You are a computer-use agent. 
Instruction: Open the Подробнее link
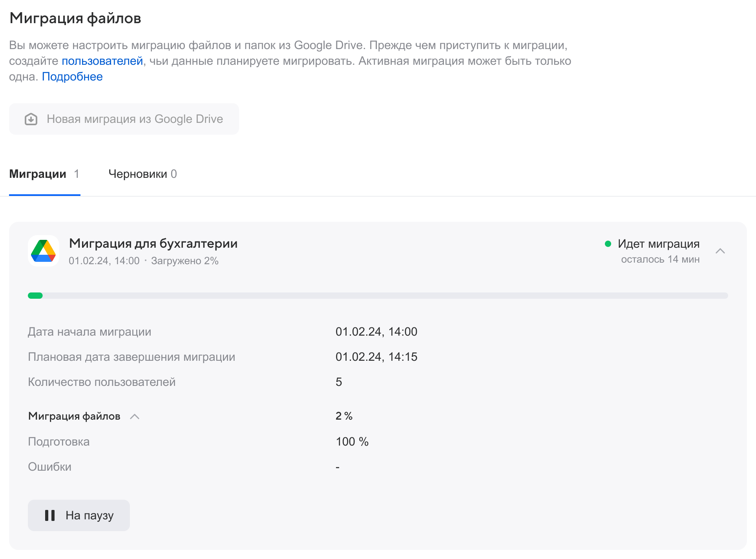tap(72, 76)
